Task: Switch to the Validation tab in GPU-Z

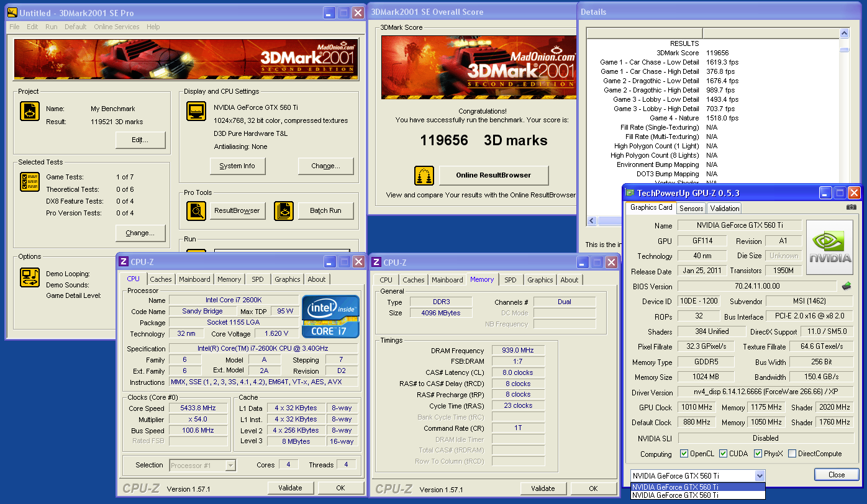Action: (725, 209)
